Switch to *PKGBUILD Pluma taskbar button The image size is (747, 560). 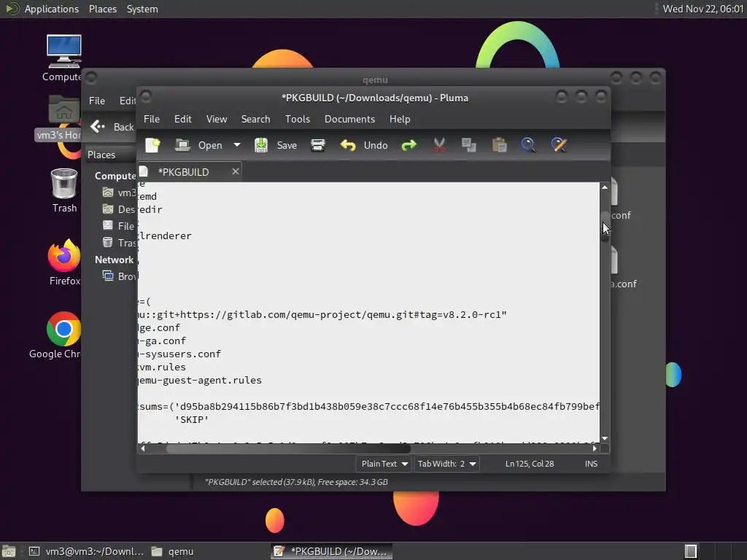[332, 551]
